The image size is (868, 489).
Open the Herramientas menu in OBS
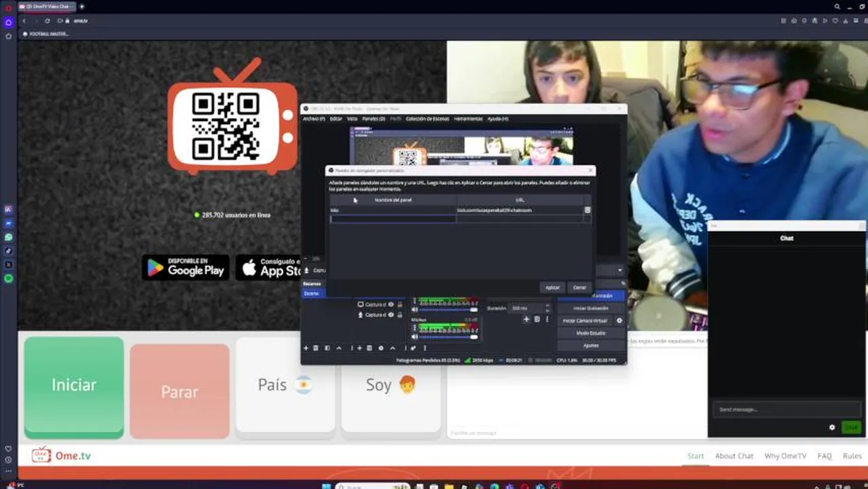click(468, 119)
